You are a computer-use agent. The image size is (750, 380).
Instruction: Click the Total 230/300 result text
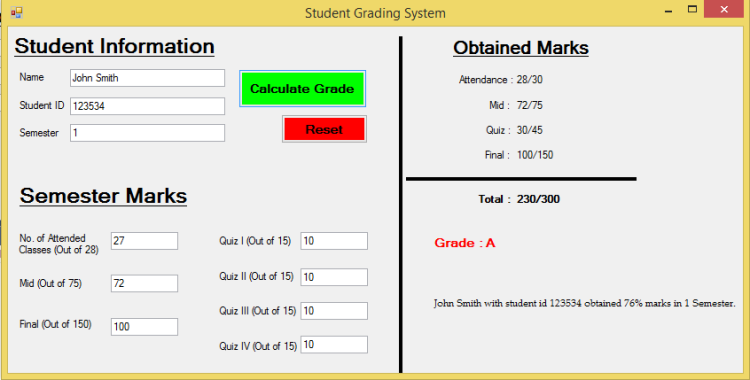(519, 199)
